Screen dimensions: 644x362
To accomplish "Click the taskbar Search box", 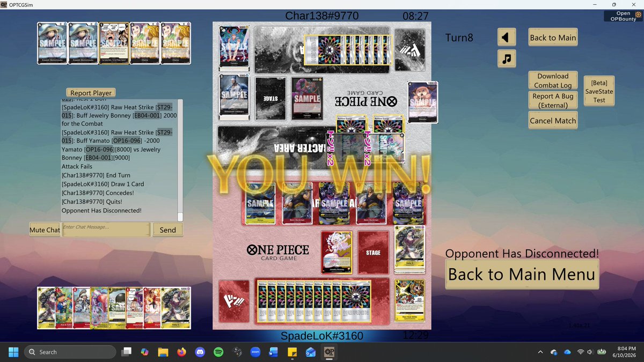I will point(70,352).
